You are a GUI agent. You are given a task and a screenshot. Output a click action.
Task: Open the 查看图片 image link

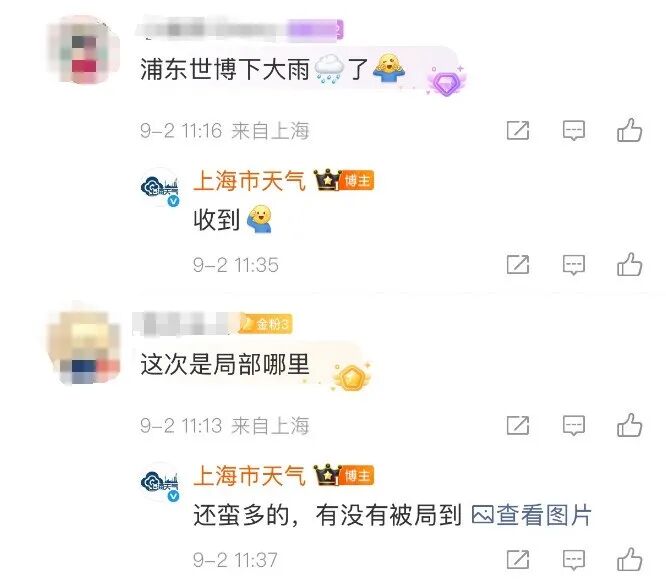point(531,515)
